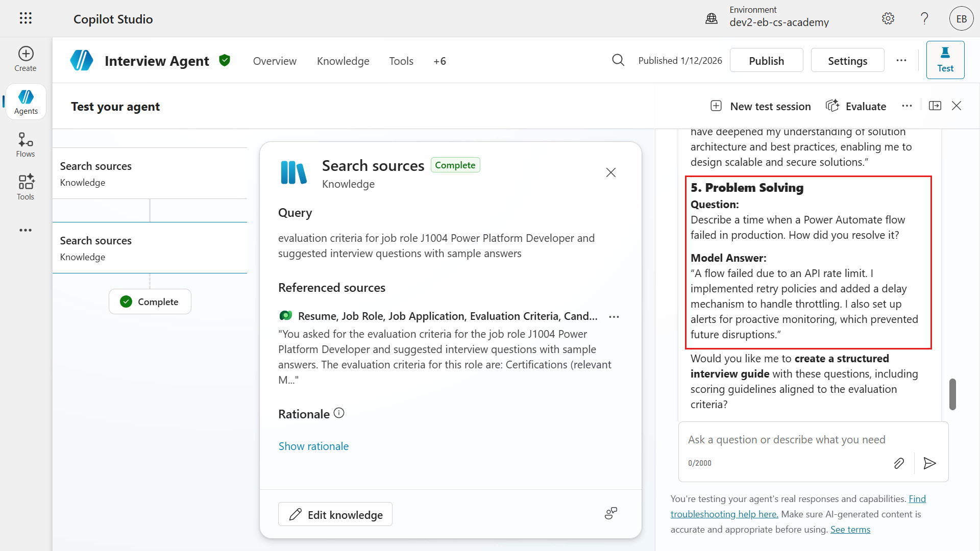980x551 pixels.
Task: Click the chat pane scrollbar thumb
Action: tap(952, 394)
